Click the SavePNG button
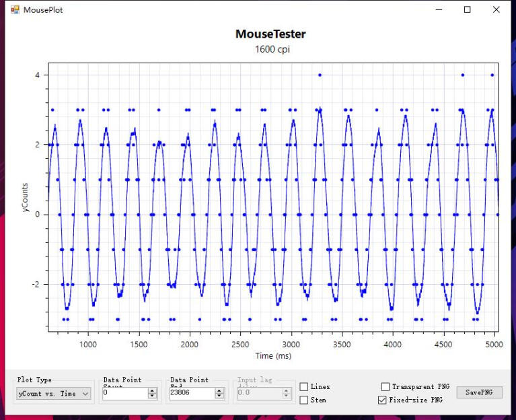This screenshot has height=420, width=516. [479, 392]
